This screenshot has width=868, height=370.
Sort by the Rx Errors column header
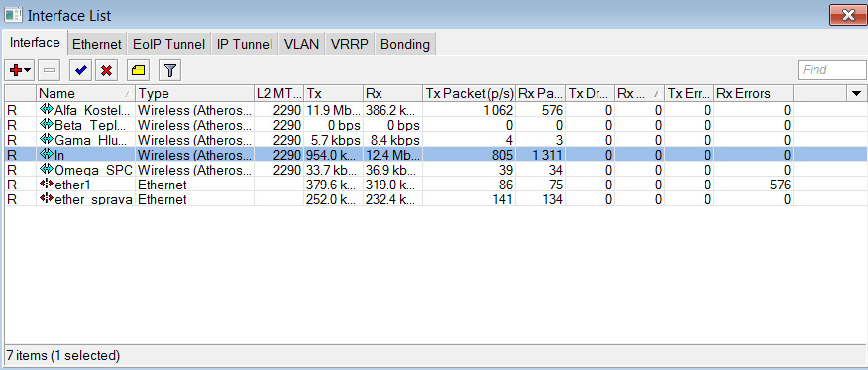[x=753, y=93]
